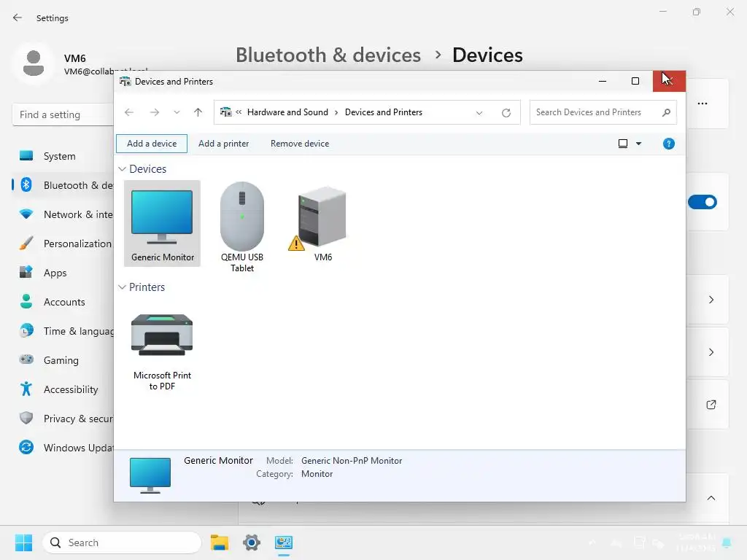This screenshot has width=747, height=560.
Task: Open the upper Settings card right chevron
Action: [711, 300]
